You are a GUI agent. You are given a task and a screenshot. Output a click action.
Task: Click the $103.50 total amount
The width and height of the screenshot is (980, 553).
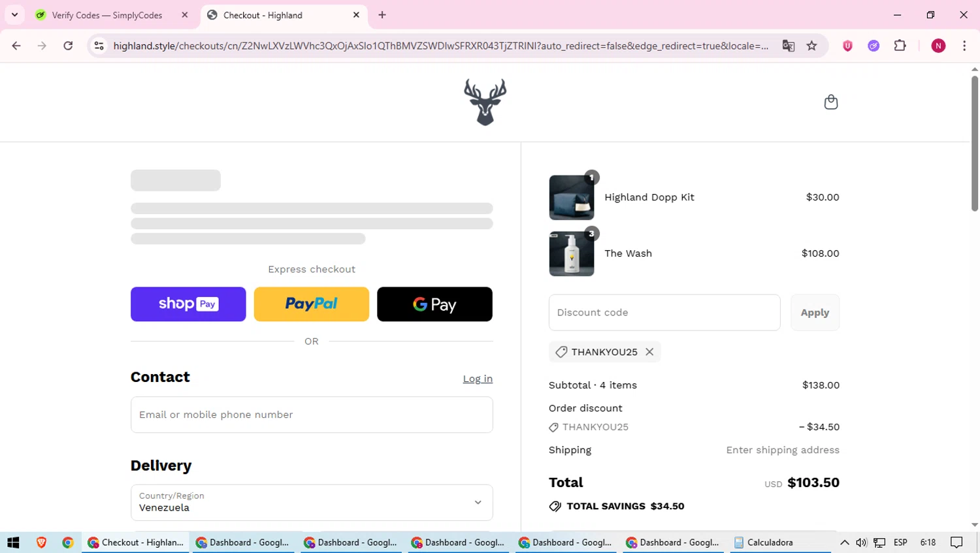[x=813, y=482]
